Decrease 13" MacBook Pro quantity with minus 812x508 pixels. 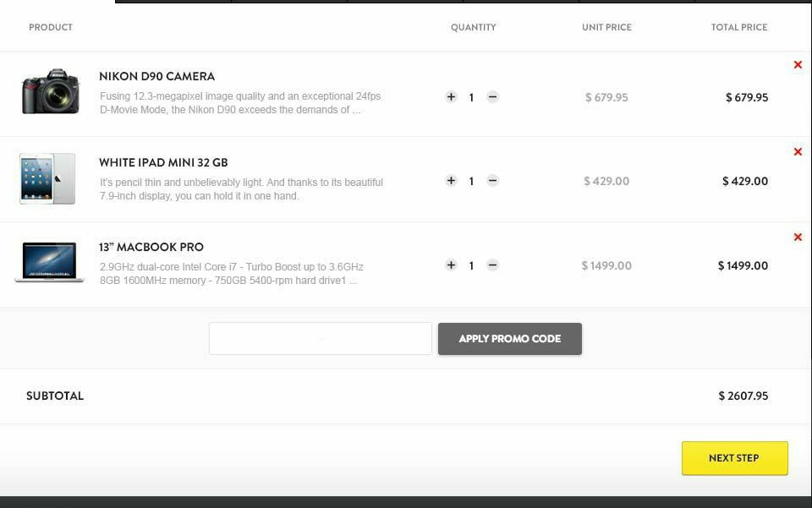click(x=492, y=265)
